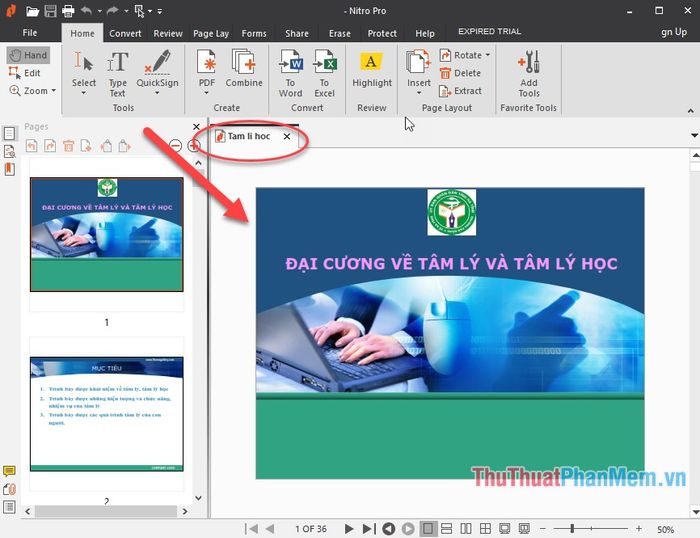Jump to the last page
Viewport: 700px width, 538px height.
[368, 529]
